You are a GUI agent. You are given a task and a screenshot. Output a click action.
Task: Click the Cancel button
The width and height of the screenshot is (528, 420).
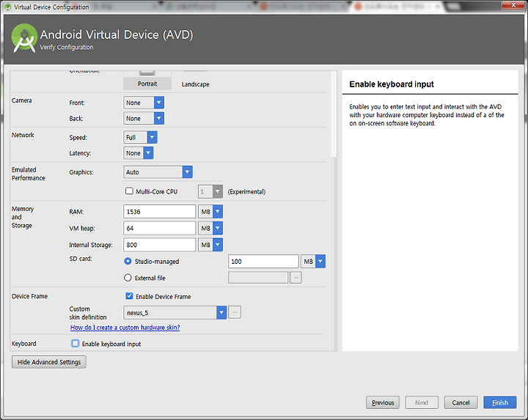(461, 402)
